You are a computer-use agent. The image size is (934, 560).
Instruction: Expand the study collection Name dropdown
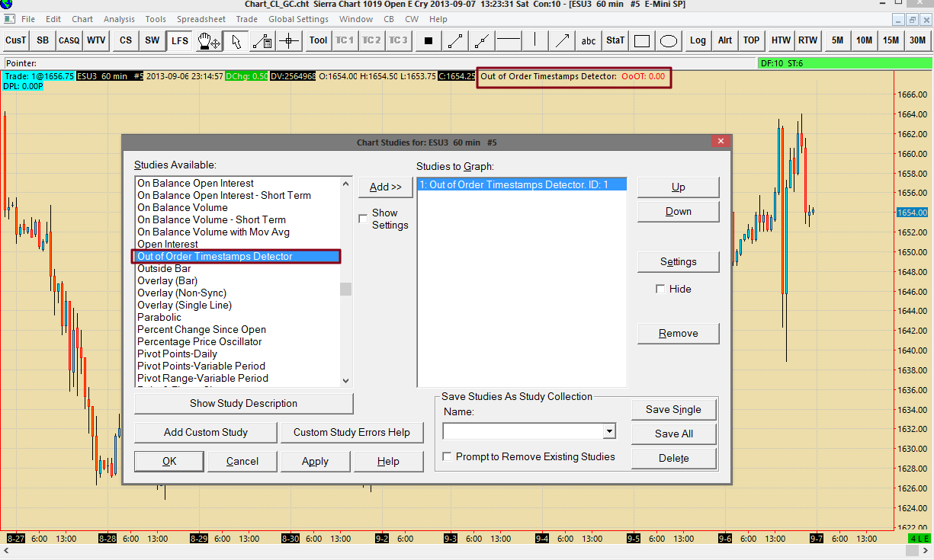pos(609,431)
